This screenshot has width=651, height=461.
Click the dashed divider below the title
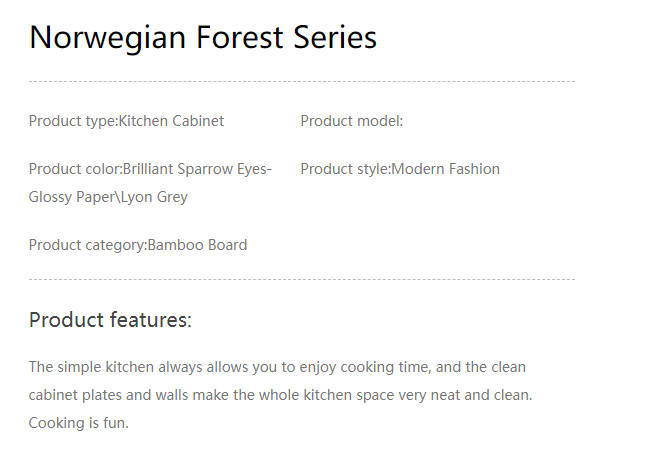301,81
